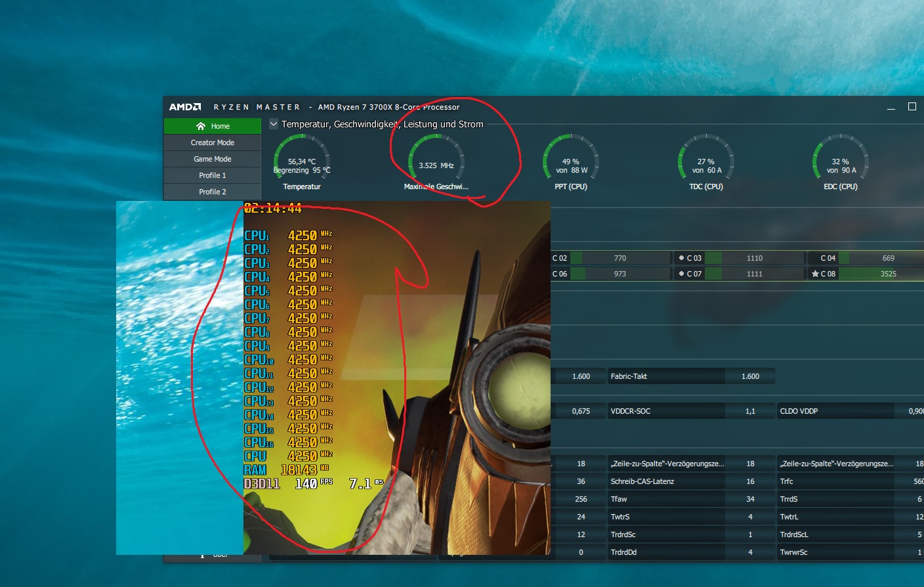Click the EDC (CPU) gauge
This screenshot has width=924, height=587.
[x=841, y=163]
